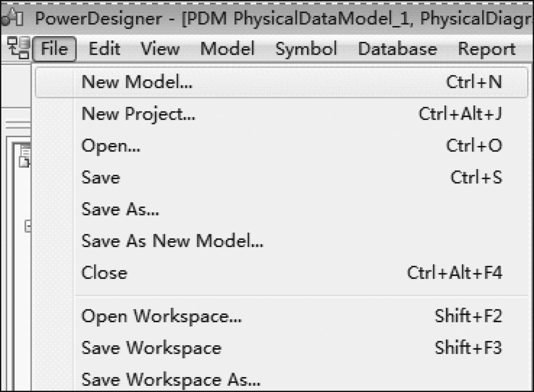Select Save As... menu entry
Image resolution: width=534 pixels, height=392 pixels.
[x=120, y=209]
